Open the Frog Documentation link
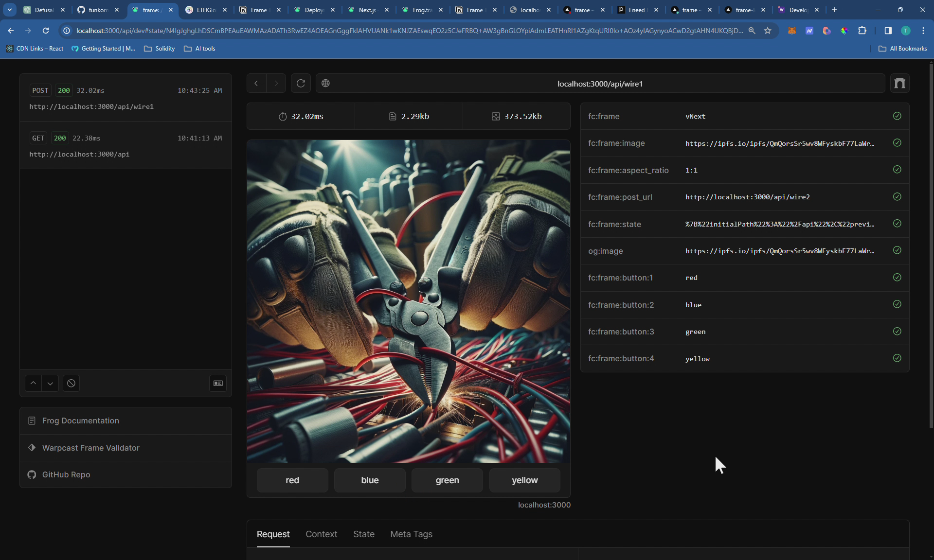The image size is (934, 560). click(x=80, y=420)
